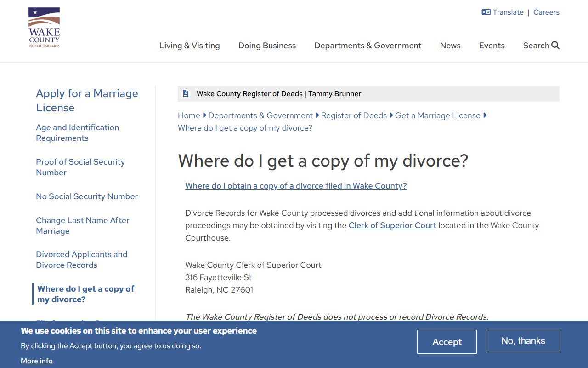
Task: Open the Clerk of Superior Court link
Action: tap(392, 225)
